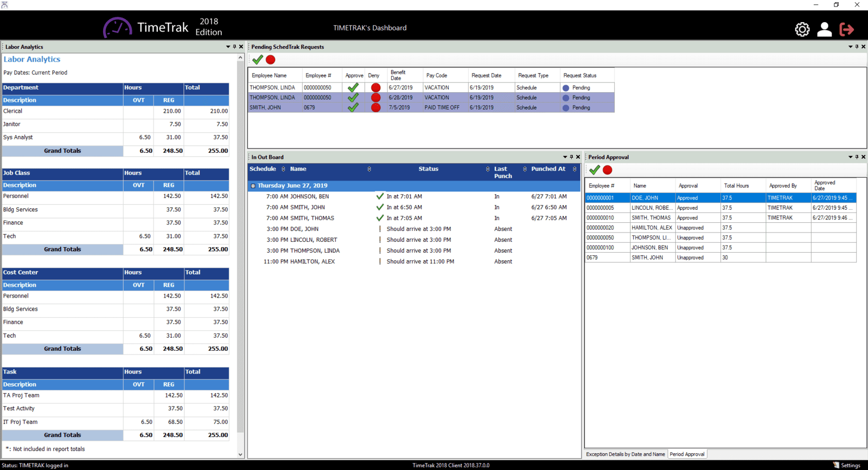Select employee 0679 row in Period Approval
This screenshot has height=470, width=868.
point(720,257)
